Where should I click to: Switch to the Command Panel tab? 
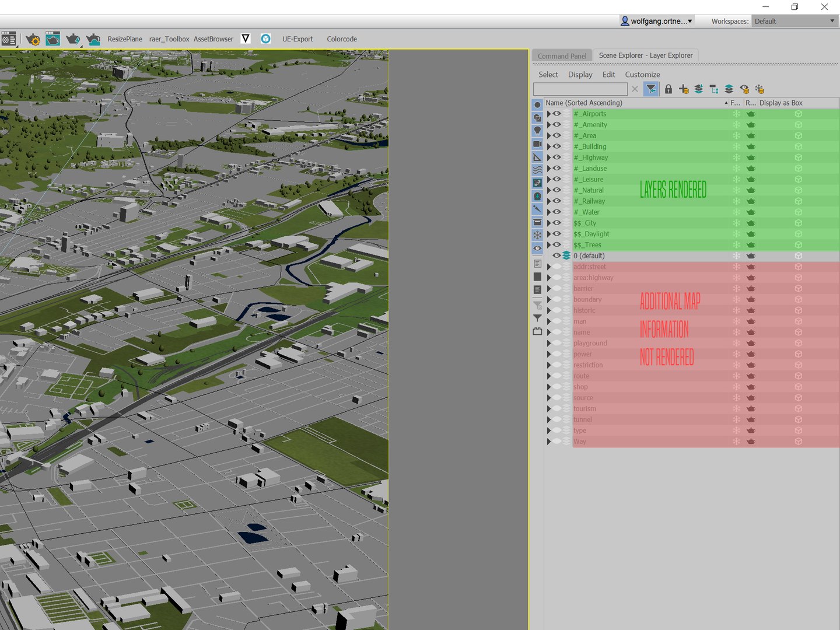pyautogui.click(x=562, y=56)
